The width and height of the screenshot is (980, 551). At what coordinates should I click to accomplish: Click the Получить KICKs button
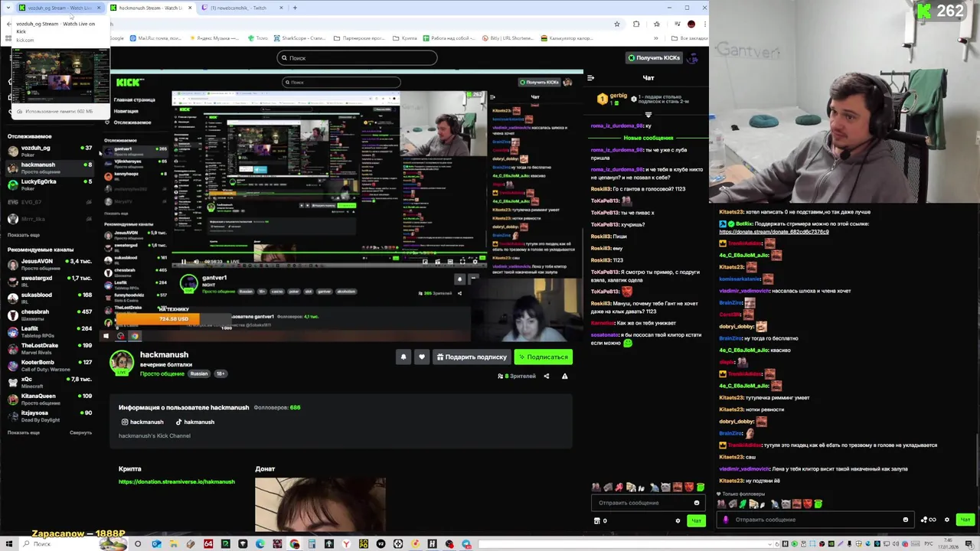pyautogui.click(x=654, y=57)
